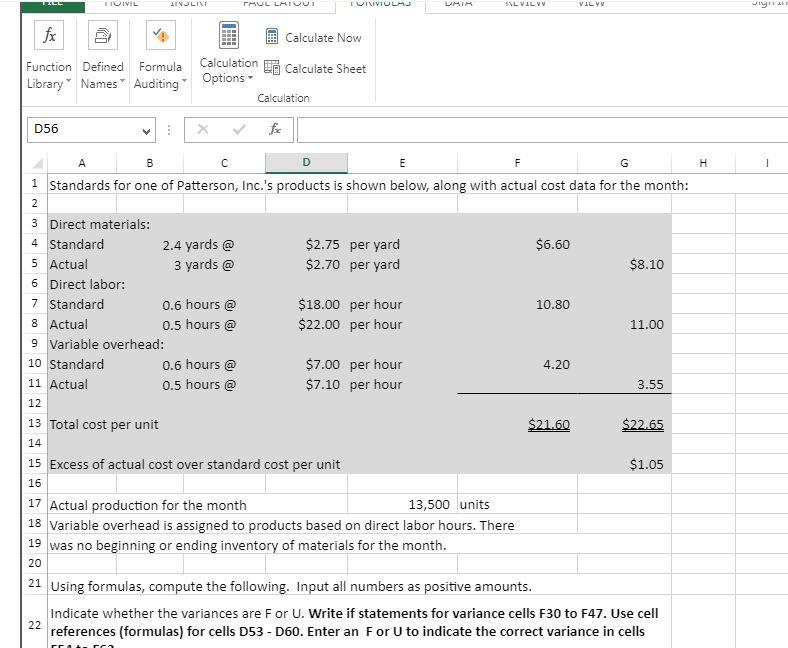This screenshot has height=648, width=788.
Task: Click the Cancel X icon in formula bar
Action: tap(203, 130)
